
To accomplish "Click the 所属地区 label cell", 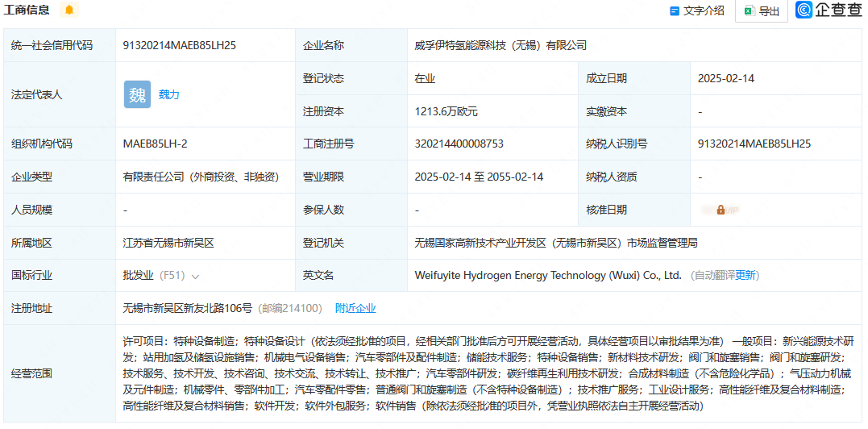I will coord(60,243).
